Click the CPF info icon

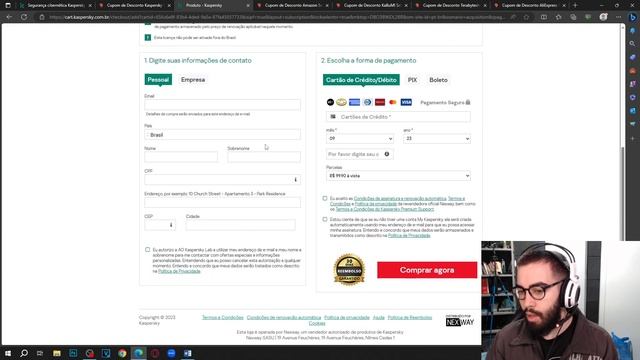(296, 180)
